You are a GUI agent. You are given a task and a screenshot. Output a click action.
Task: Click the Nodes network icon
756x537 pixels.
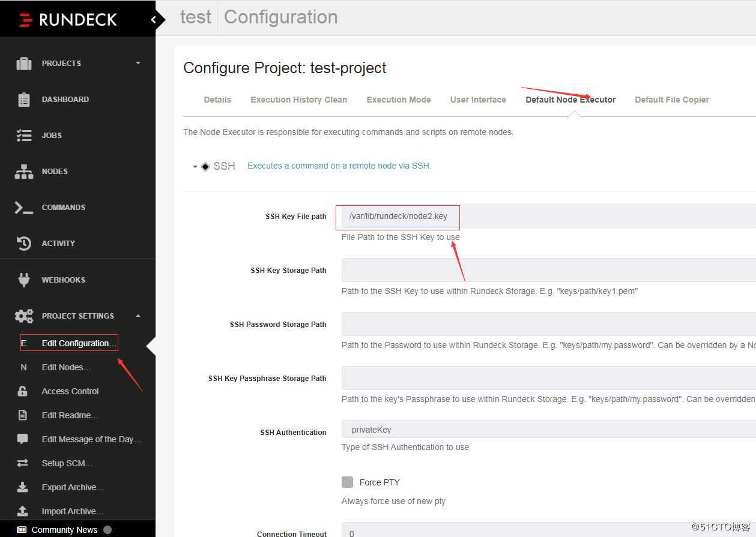point(23,171)
